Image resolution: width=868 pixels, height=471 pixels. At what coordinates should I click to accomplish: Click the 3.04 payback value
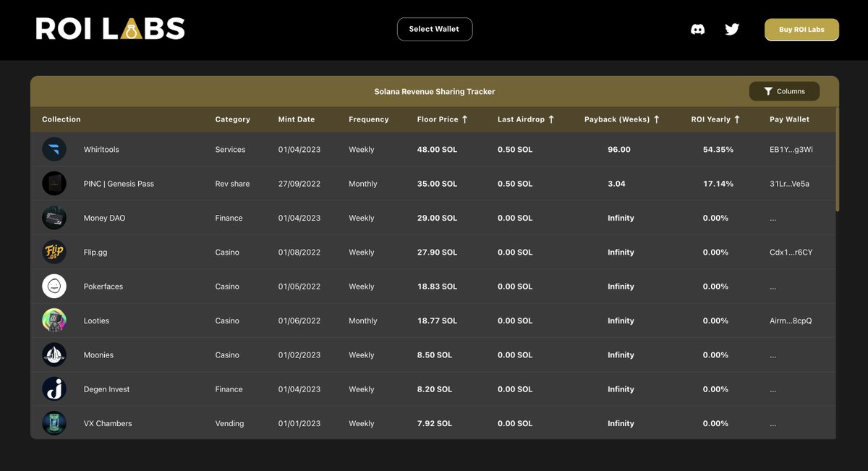click(x=617, y=184)
